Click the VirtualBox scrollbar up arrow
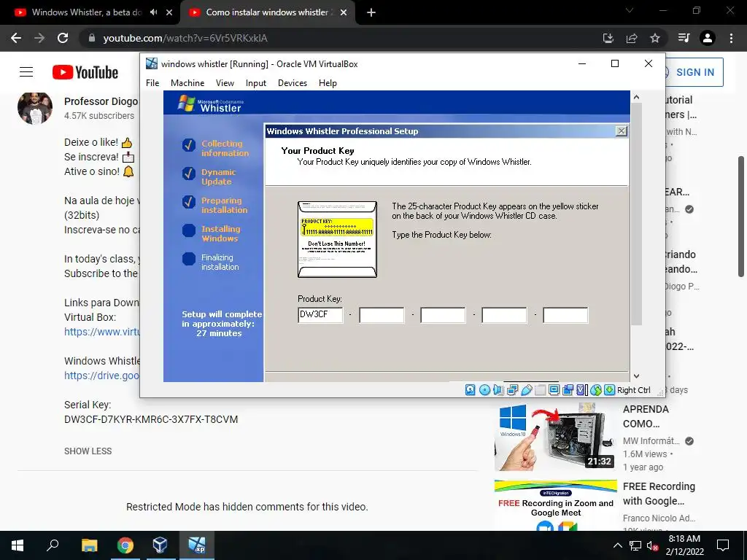The height and width of the screenshot is (560, 747). click(636, 97)
